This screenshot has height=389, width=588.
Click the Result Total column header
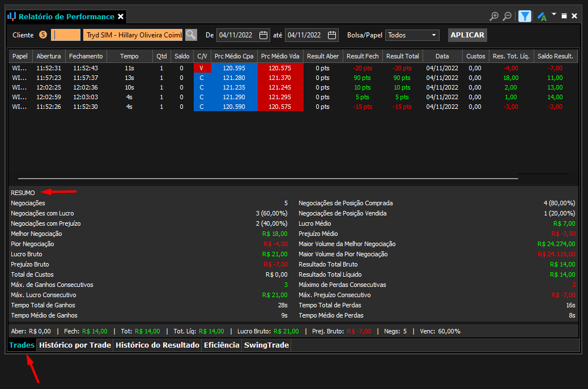pos(403,56)
